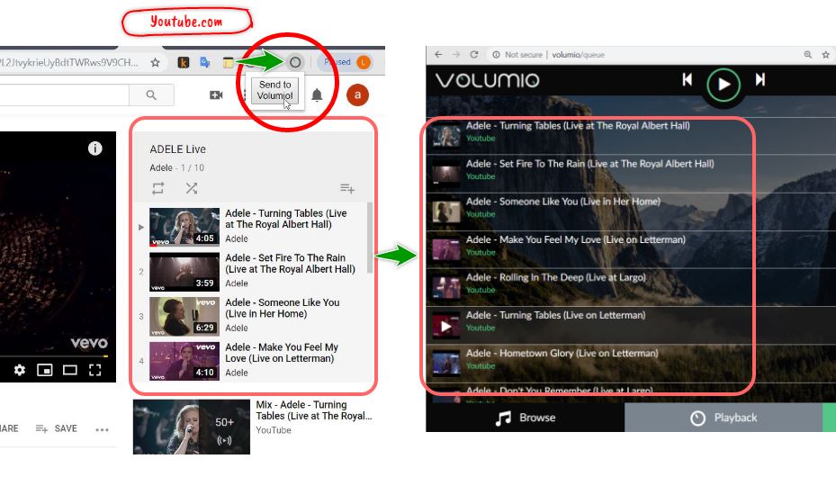This screenshot has width=836, height=504.
Task: Select Hometown Glory queue item
Action: coord(631,364)
